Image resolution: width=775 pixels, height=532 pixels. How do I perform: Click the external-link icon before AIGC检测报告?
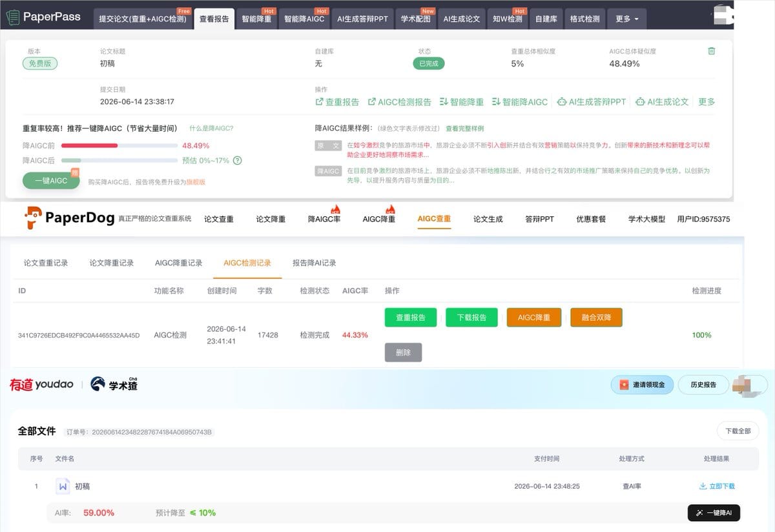(x=371, y=102)
